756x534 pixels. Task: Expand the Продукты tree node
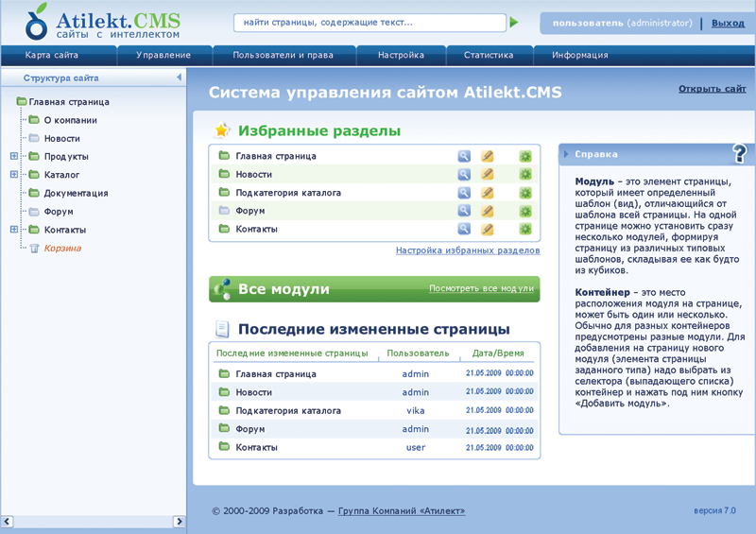click(14, 156)
